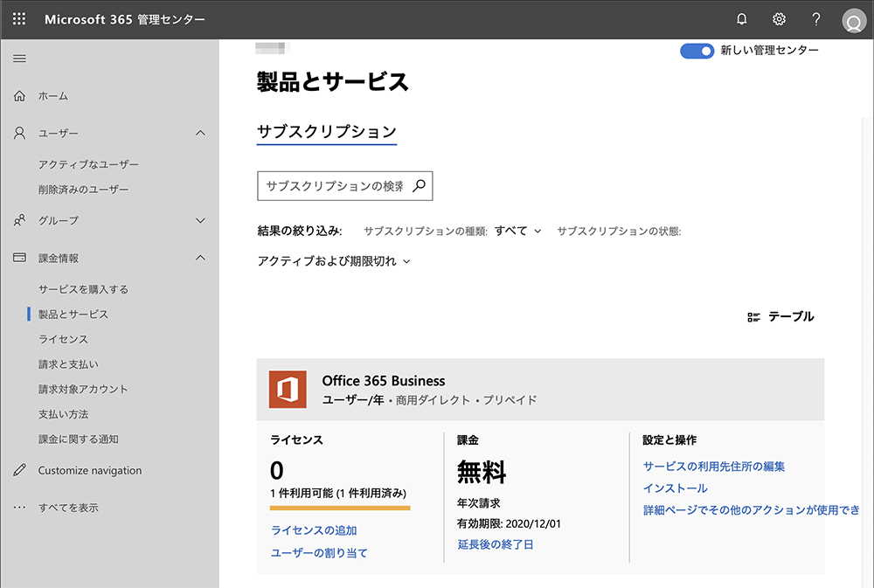Expand the グループ section chevron
Image resolution: width=874 pixels, height=588 pixels.
coord(201,221)
